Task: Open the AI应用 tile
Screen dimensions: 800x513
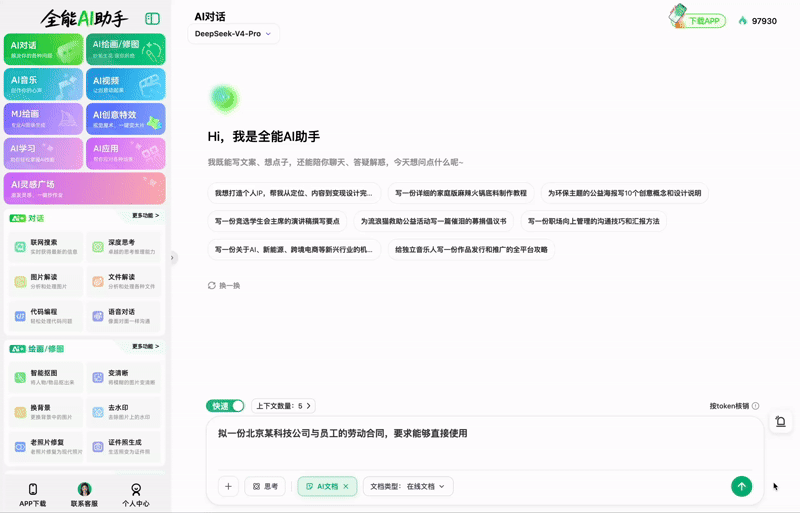Action: click(x=126, y=153)
